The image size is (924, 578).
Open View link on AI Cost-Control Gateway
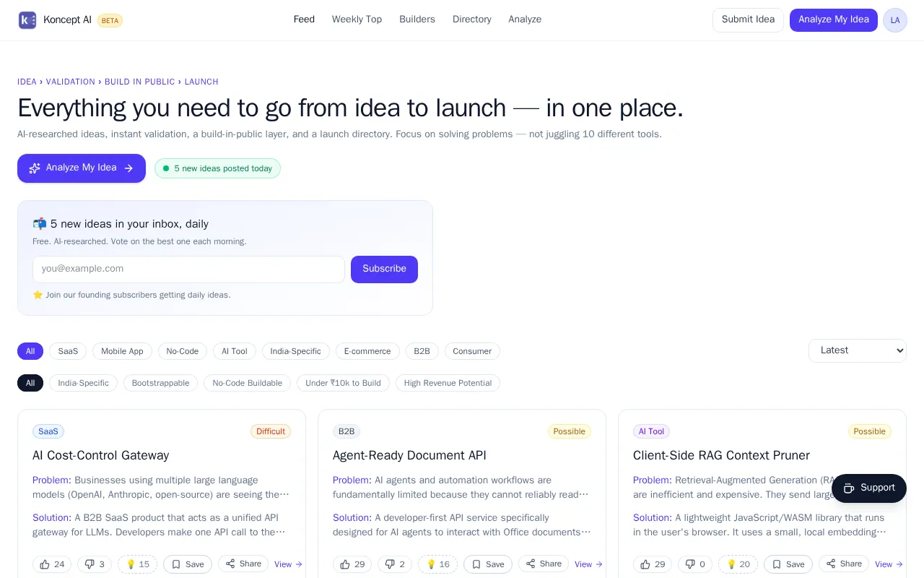point(288,564)
